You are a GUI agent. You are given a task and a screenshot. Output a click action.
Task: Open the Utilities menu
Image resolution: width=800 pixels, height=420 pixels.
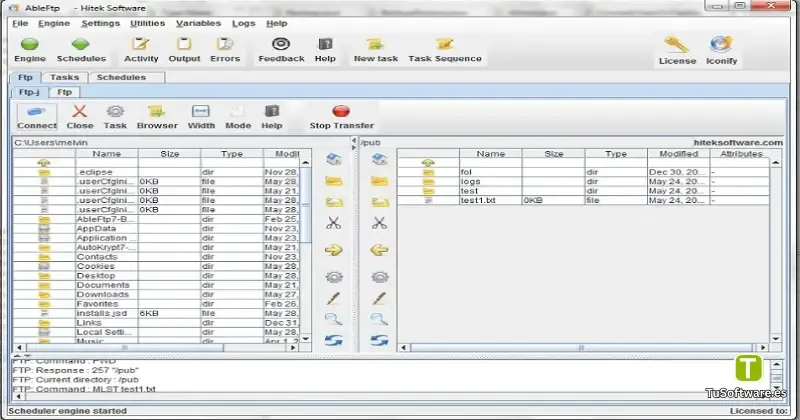(x=147, y=23)
